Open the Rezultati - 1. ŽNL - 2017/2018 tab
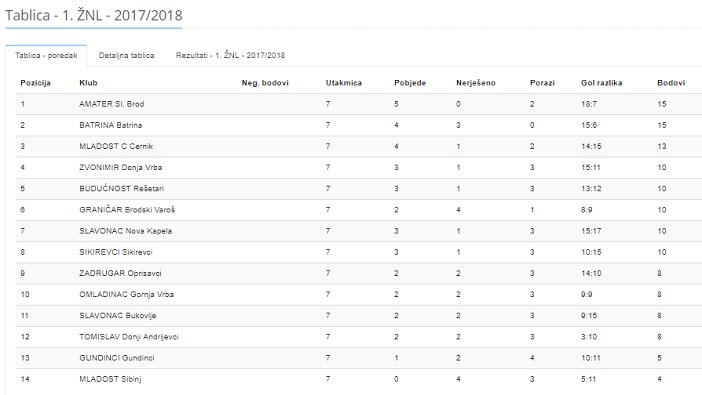 230,56
